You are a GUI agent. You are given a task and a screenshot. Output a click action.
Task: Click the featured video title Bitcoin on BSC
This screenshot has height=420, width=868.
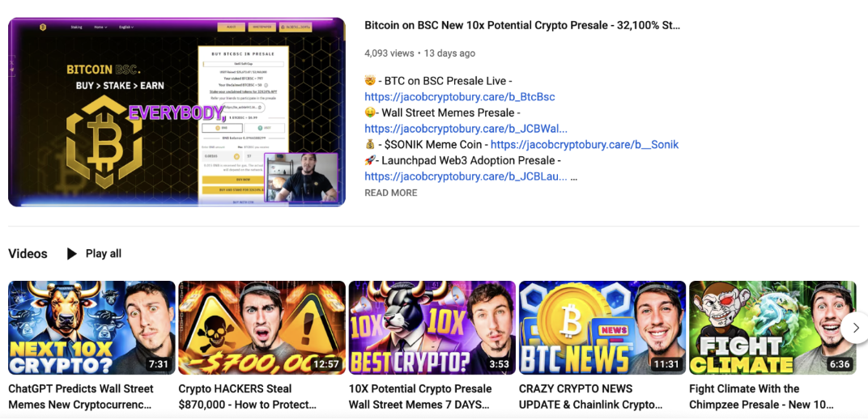[x=522, y=25]
